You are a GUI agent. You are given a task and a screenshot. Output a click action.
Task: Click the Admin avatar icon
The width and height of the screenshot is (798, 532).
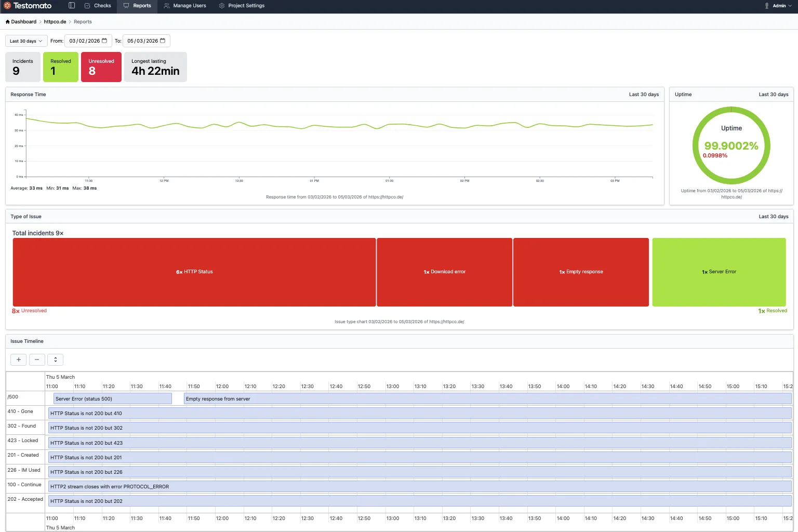[x=766, y=6]
